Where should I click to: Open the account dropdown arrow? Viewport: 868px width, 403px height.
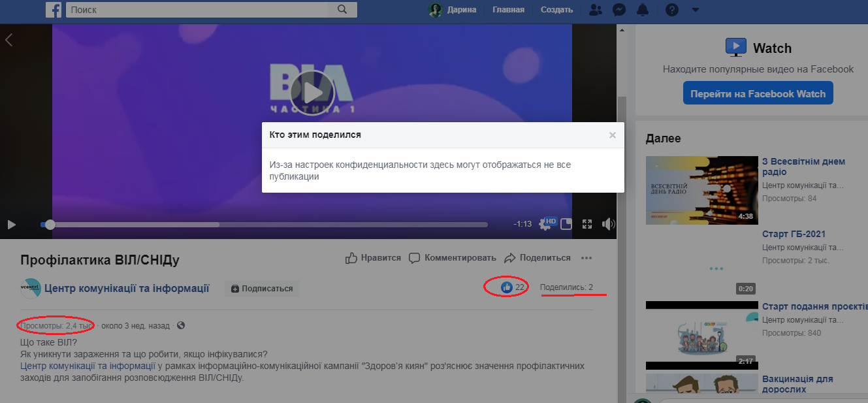point(695,10)
